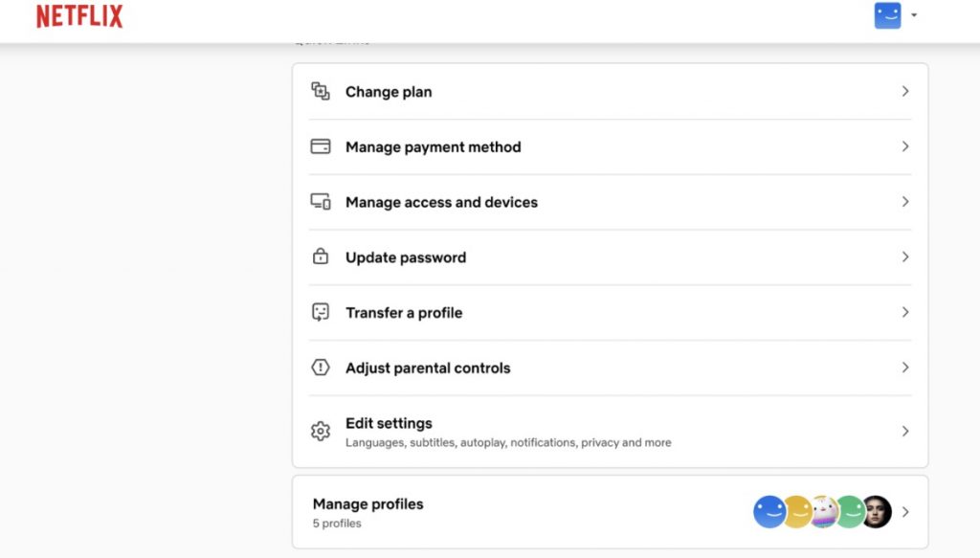This screenshot has width=980, height=558.
Task: Click the Manage profiles label
Action: coord(367,504)
